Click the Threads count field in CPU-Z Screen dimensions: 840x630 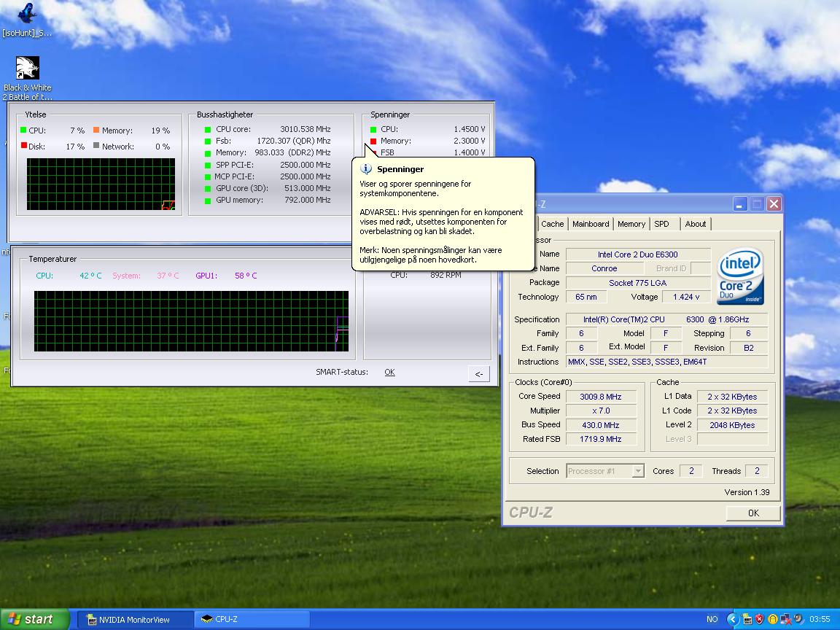(x=757, y=471)
